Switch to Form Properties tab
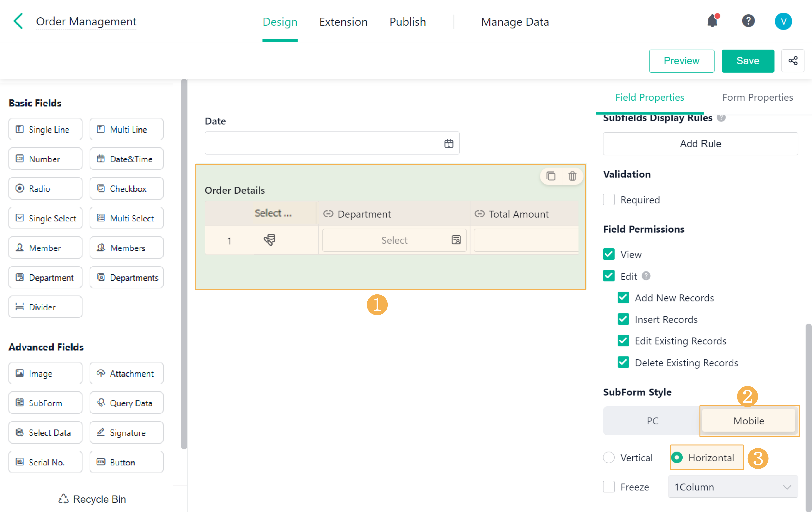This screenshot has width=812, height=512. (x=757, y=97)
